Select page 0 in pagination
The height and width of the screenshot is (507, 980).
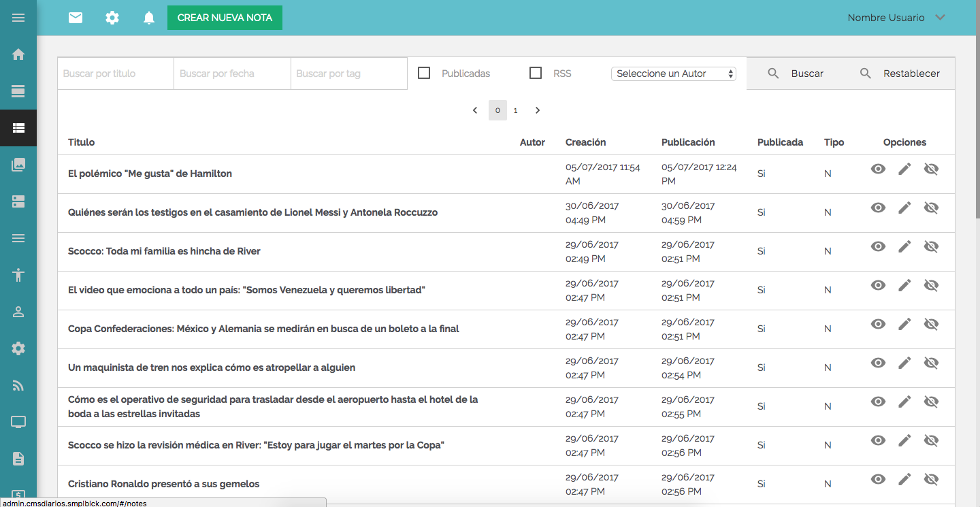[497, 110]
